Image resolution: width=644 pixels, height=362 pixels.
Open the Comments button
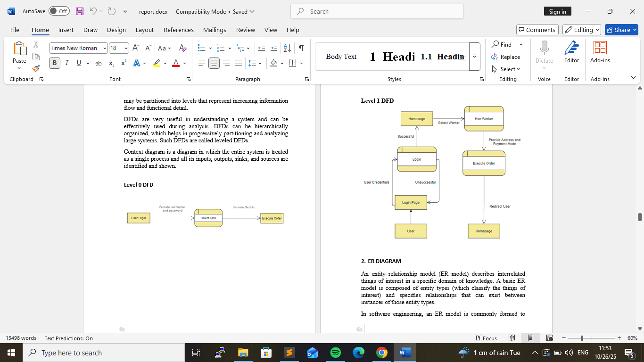click(537, 30)
